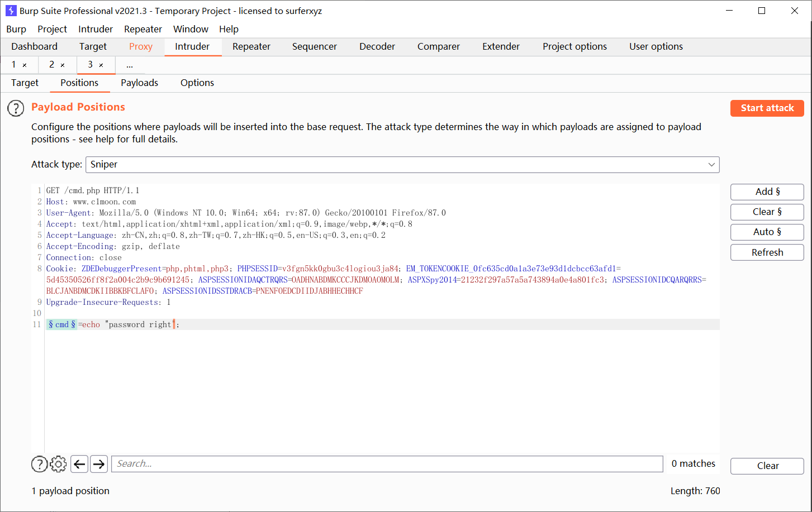
Task: Focus the Search input field
Action: point(387,464)
